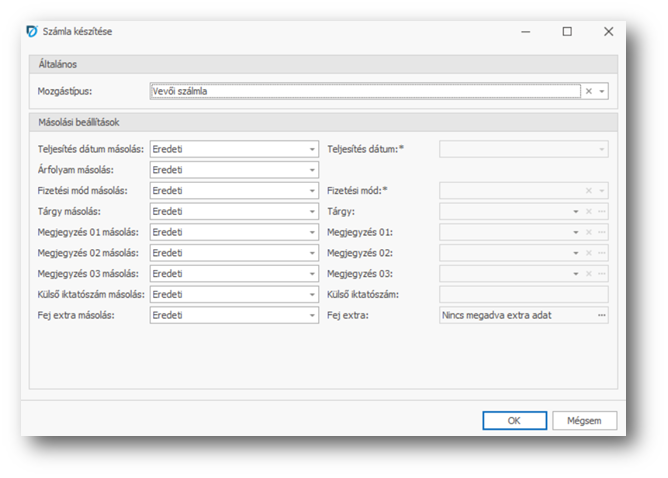
Task: Open Külső iktatószám másolás dropdown
Action: (312, 294)
